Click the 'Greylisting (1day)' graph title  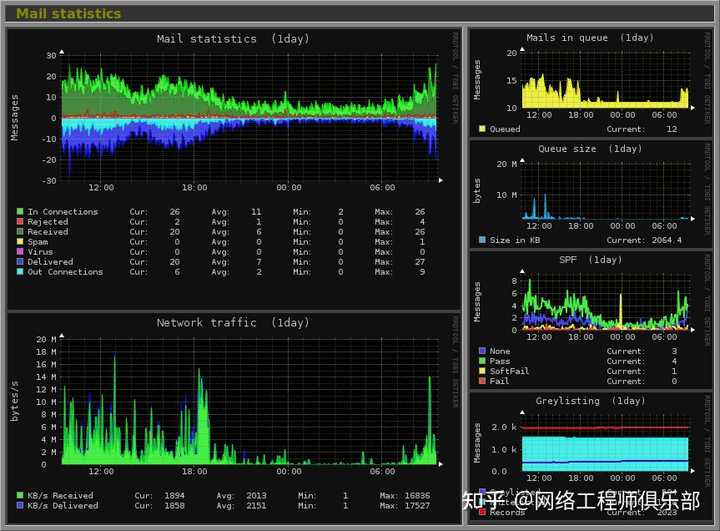591,401
